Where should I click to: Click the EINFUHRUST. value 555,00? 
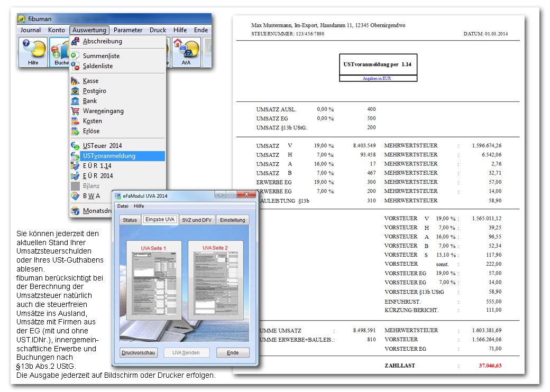click(494, 302)
